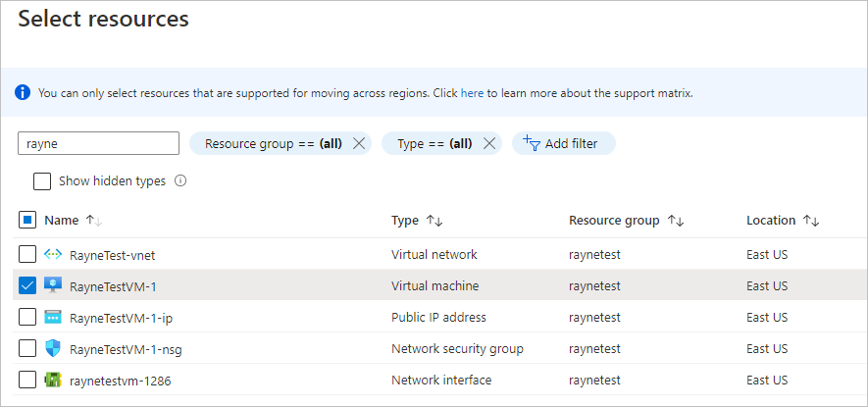
Task: Remove the Type filter with X
Action: (x=490, y=143)
